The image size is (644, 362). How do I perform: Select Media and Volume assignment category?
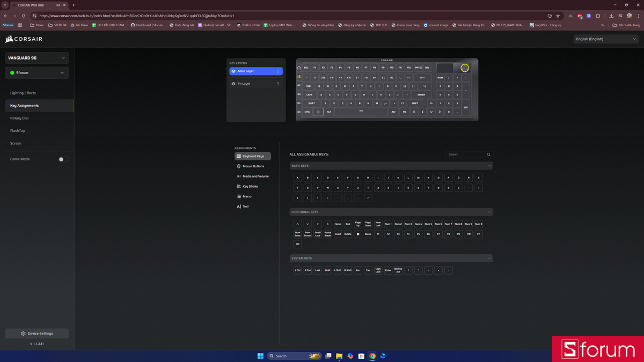click(255, 176)
